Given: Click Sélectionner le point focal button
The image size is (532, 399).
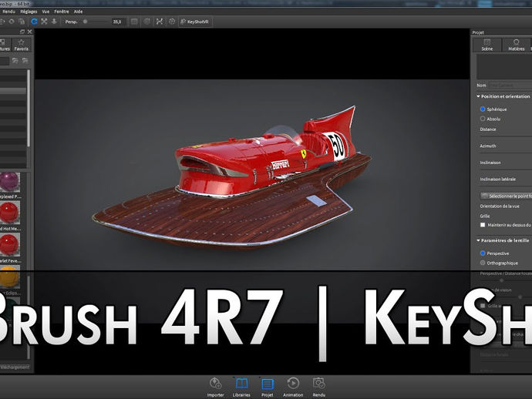Looking at the screenshot, I should point(507,196).
